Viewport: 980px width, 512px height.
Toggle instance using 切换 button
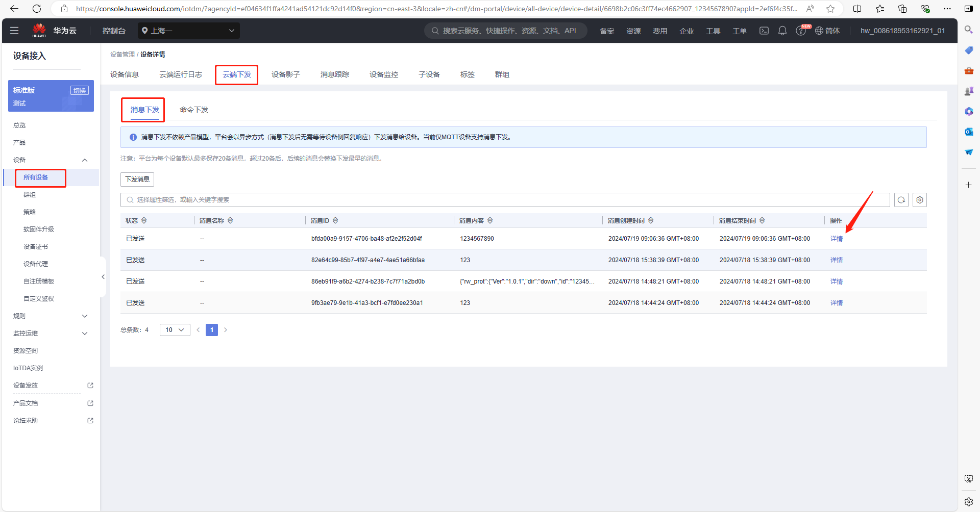coord(79,90)
